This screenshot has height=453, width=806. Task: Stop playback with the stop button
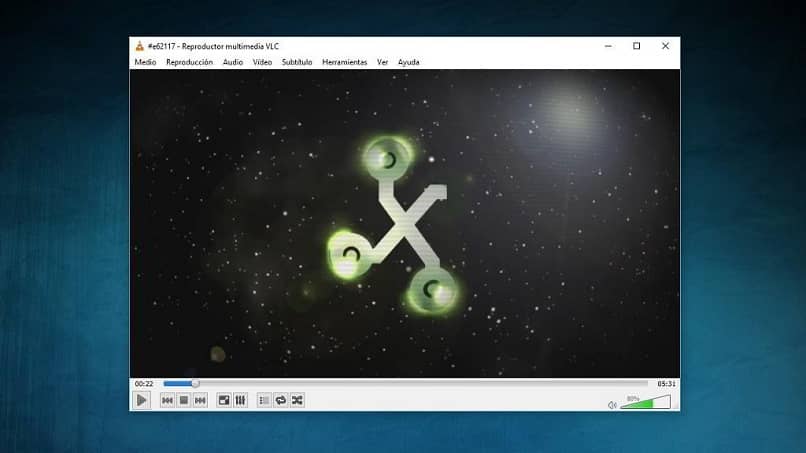[x=184, y=400]
